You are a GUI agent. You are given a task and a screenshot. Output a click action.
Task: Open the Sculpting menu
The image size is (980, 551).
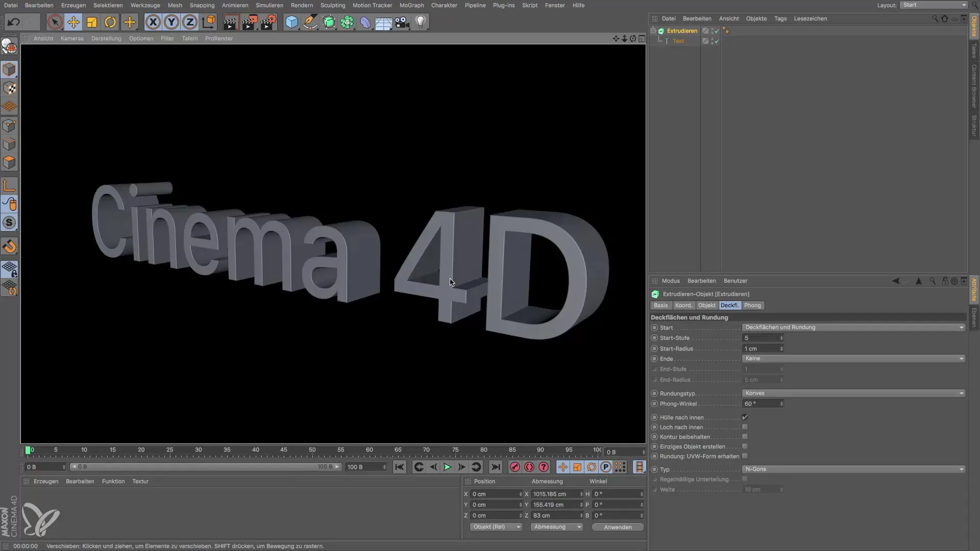[333, 5]
